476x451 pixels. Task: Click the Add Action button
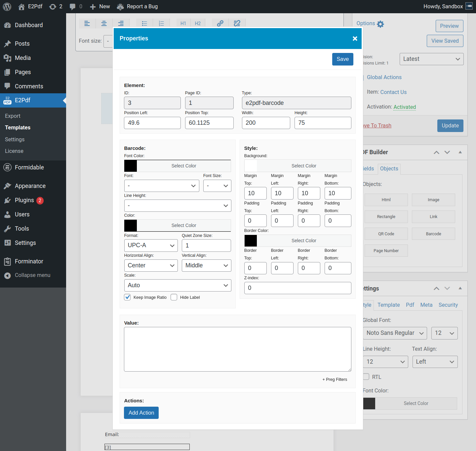point(141,413)
